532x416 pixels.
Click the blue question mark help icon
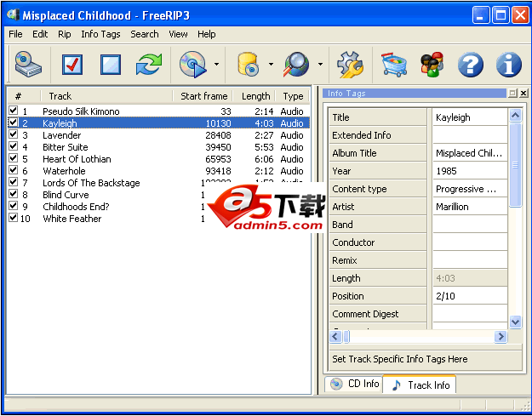click(x=470, y=65)
